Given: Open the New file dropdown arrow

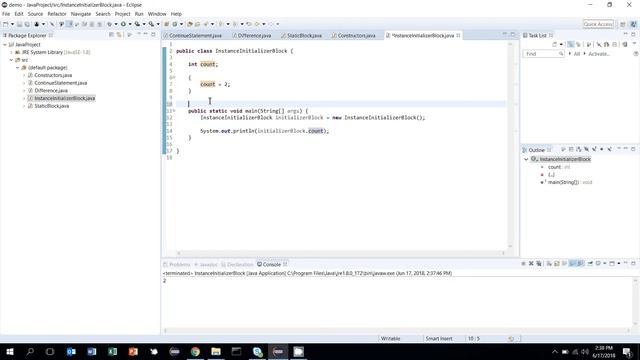Looking at the screenshot, I should [x=12, y=24].
